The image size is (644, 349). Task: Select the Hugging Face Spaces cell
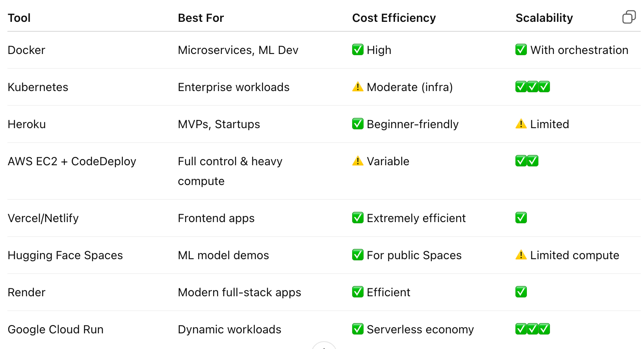[x=65, y=255]
